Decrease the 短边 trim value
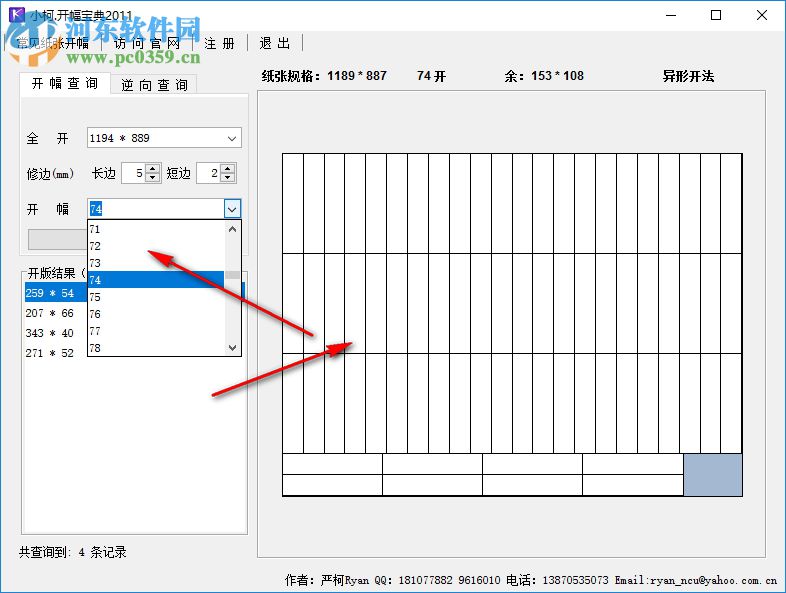The width and height of the screenshot is (786, 593). point(228,178)
